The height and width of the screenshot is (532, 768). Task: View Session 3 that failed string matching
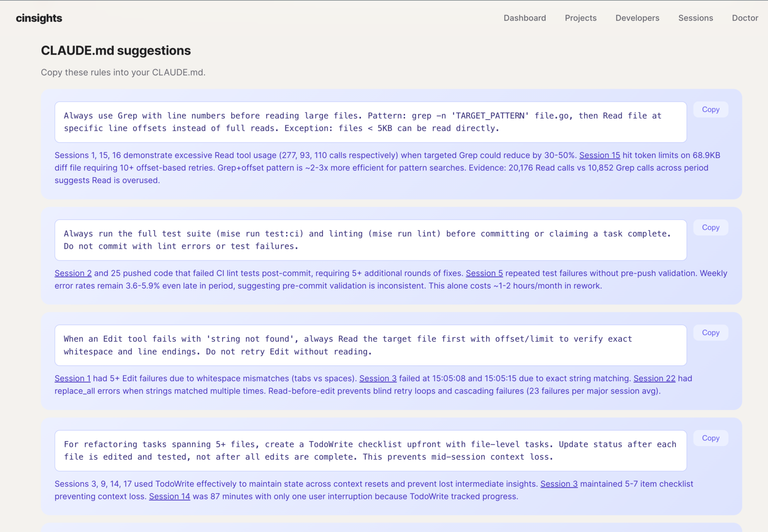[378, 378]
